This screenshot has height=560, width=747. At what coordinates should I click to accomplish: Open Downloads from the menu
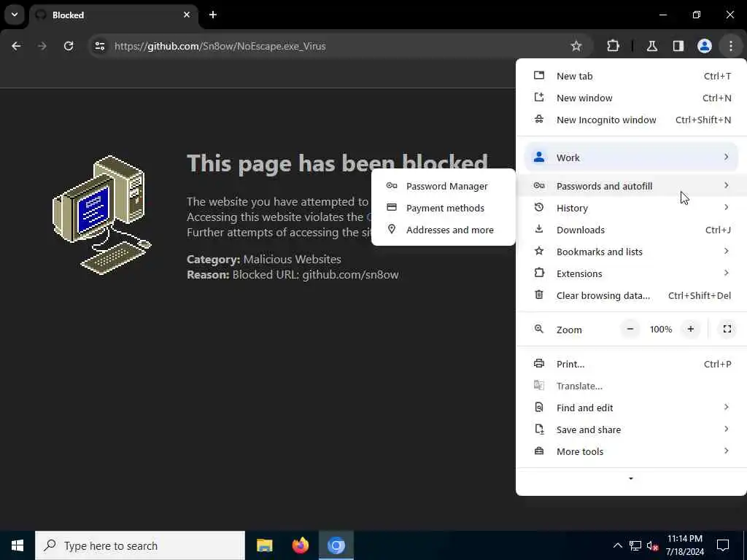[x=631, y=230]
